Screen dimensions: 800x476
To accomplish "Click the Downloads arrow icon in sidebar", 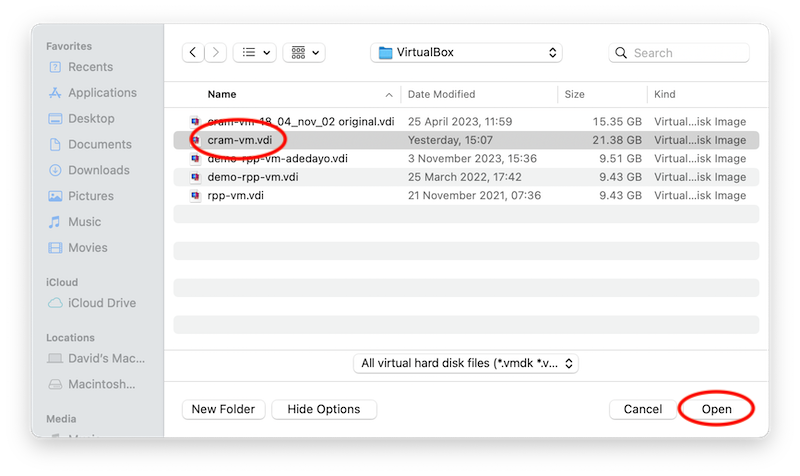I will tap(55, 170).
